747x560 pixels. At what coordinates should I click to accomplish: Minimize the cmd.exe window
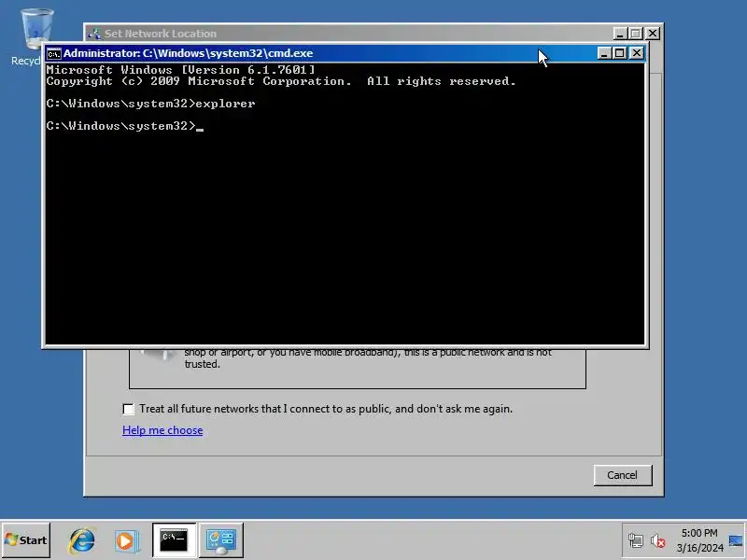[604, 53]
